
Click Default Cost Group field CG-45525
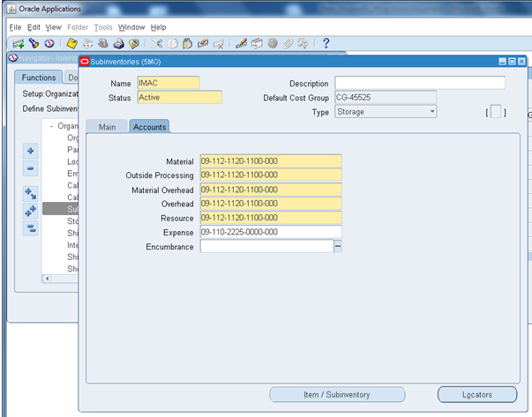(386, 97)
